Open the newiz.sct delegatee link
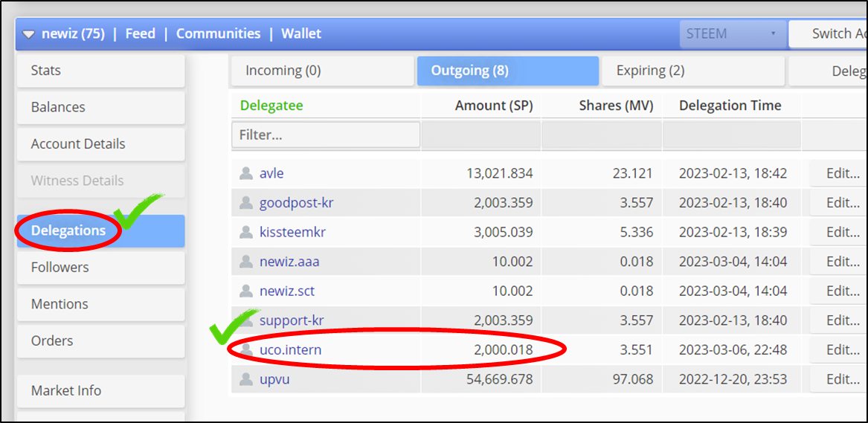 coord(287,291)
